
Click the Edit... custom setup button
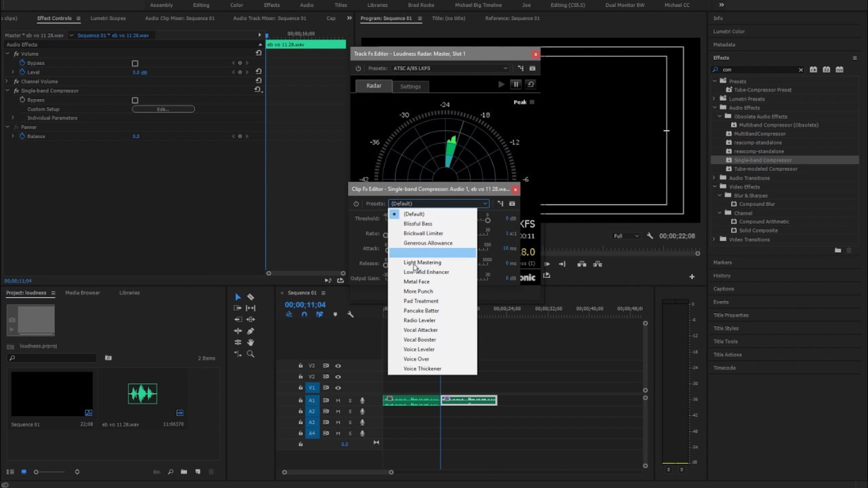pos(163,109)
